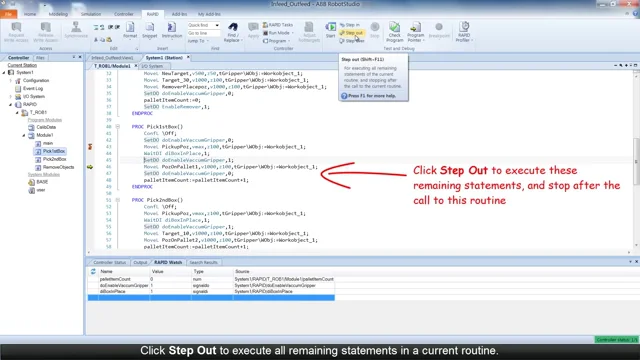Open the Jump To dropdown
This screenshot has height=360, width=640.
198,41
